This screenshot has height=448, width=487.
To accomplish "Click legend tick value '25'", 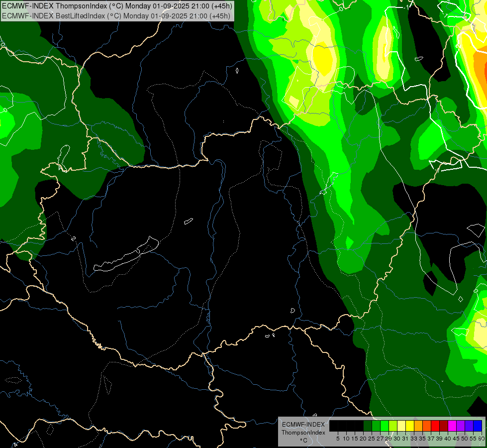I will (372, 439).
